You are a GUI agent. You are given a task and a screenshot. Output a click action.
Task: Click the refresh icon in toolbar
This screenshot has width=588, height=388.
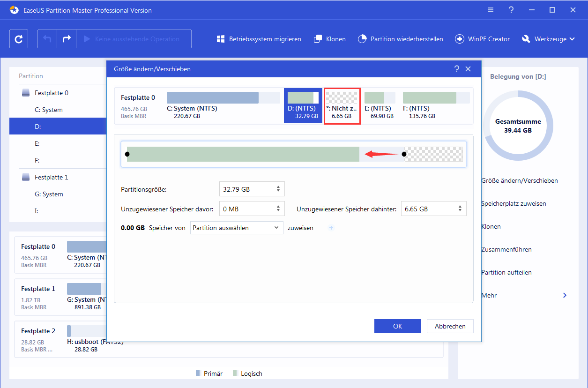click(19, 39)
